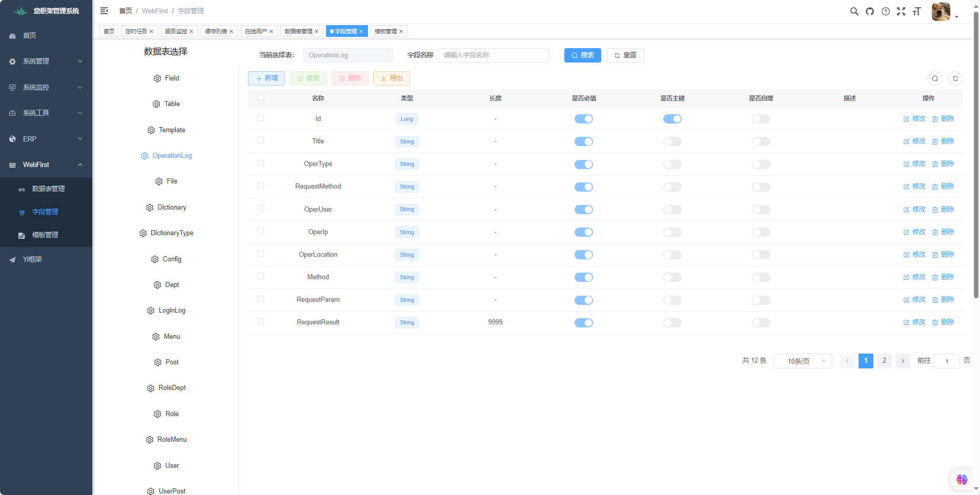Click the 字段名称 input field
Viewport: 980px width, 495px height.
(494, 55)
